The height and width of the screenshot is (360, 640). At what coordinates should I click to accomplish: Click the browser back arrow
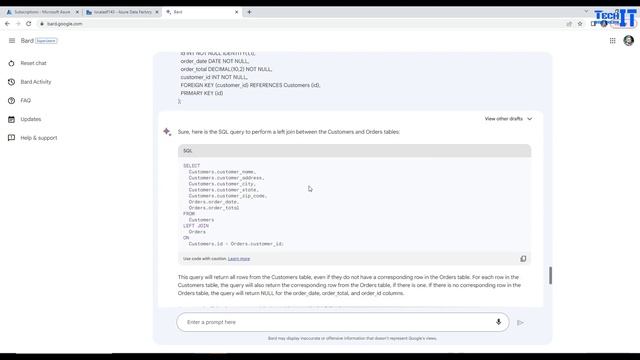click(x=7, y=24)
